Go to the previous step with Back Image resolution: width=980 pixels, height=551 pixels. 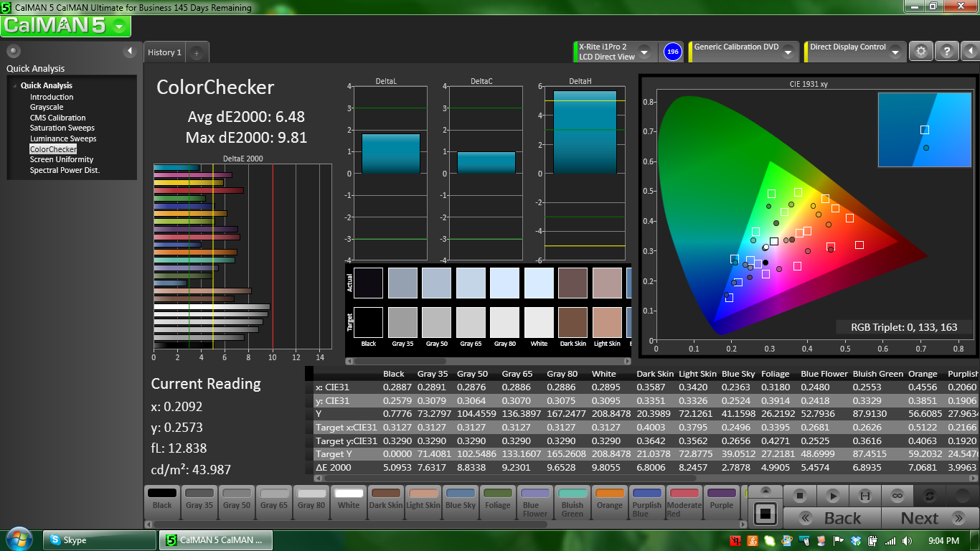(x=831, y=518)
